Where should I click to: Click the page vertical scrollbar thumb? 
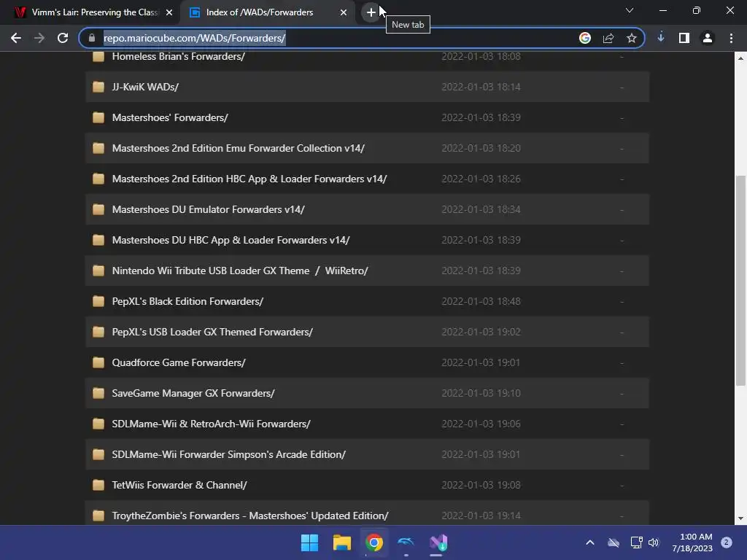point(740,281)
